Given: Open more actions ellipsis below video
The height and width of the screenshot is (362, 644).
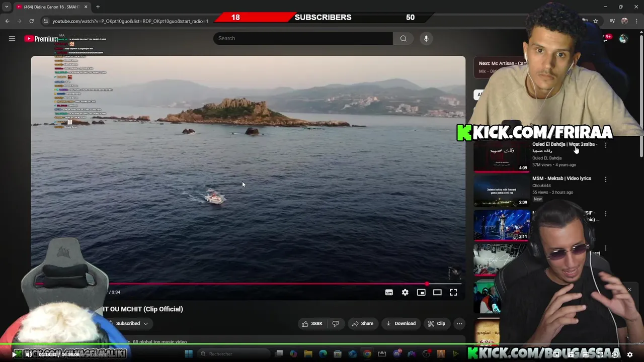Looking at the screenshot, I should pos(459,324).
